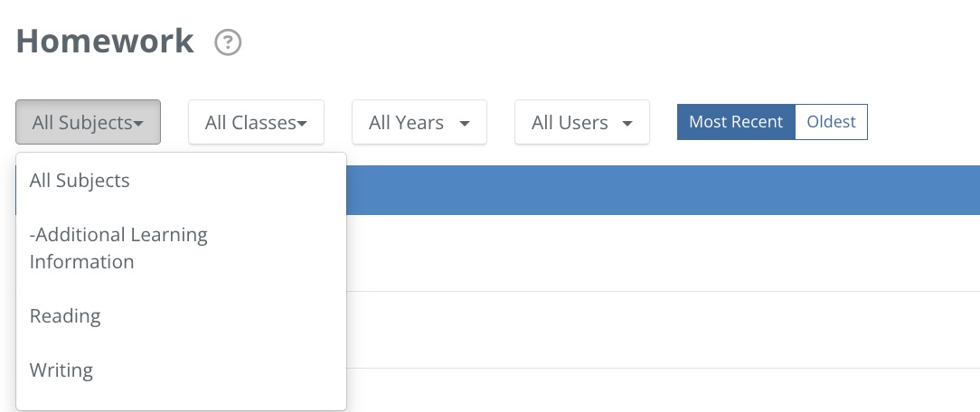Viewport: 980px width, 412px height.
Task: Expand the All Years filter
Action: 419,122
